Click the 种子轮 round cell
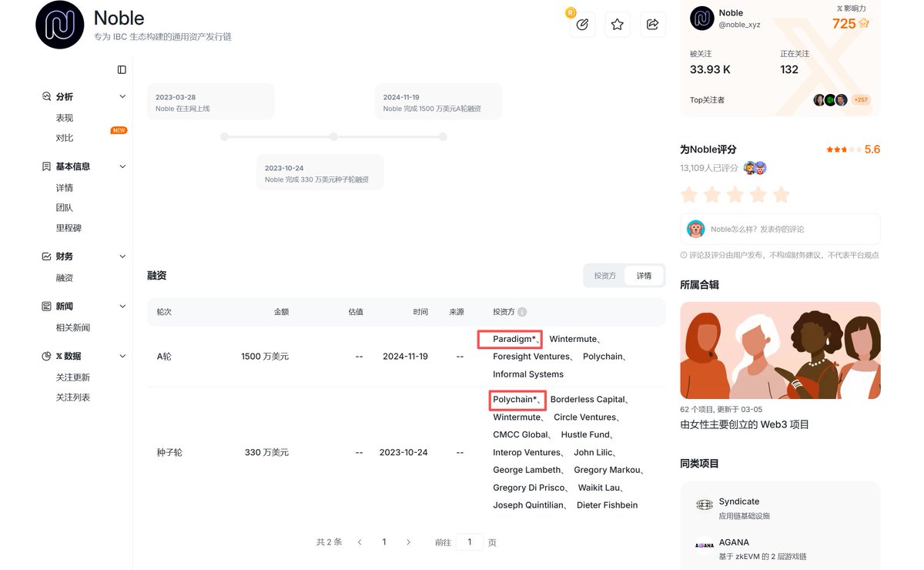924x570 pixels. point(169,452)
